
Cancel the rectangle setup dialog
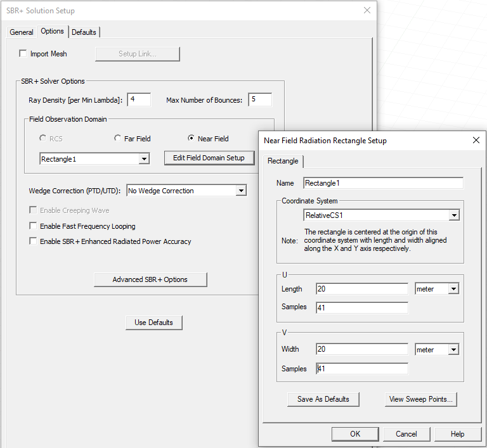pyautogui.click(x=406, y=434)
